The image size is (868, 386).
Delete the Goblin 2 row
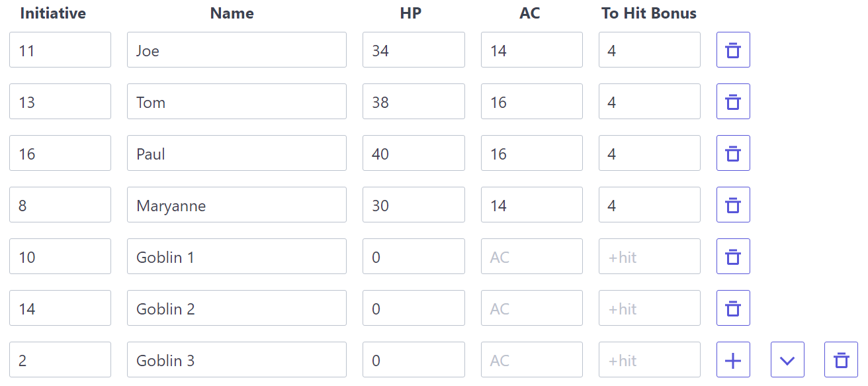coord(733,308)
